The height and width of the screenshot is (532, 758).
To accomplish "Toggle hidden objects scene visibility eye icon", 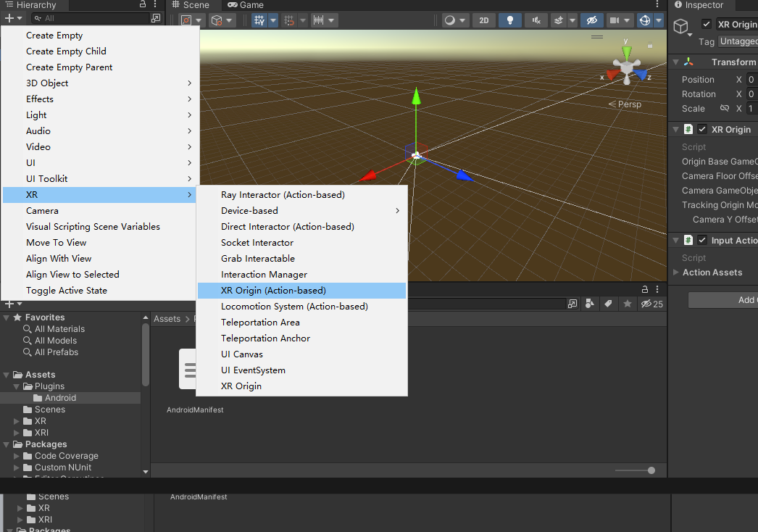I will [592, 20].
